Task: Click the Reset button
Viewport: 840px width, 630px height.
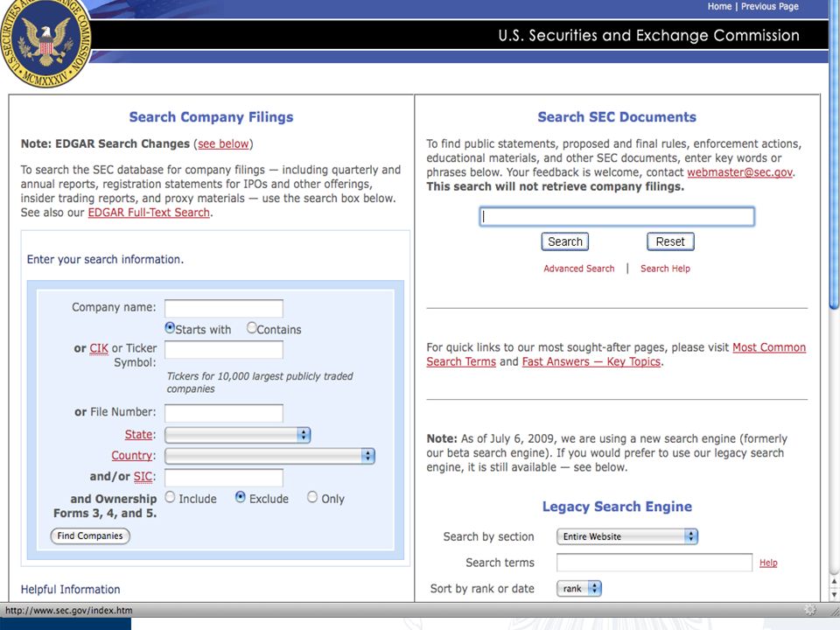Action: pyautogui.click(x=670, y=241)
